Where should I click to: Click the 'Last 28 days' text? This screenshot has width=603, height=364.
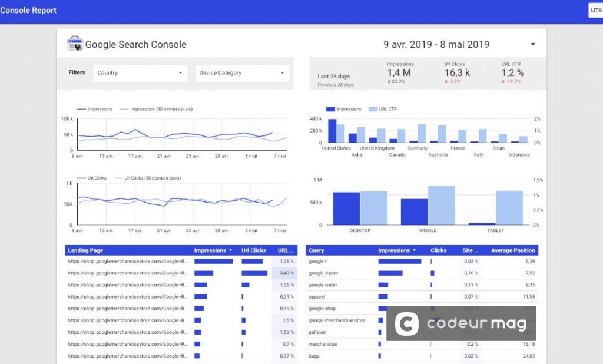click(x=334, y=76)
